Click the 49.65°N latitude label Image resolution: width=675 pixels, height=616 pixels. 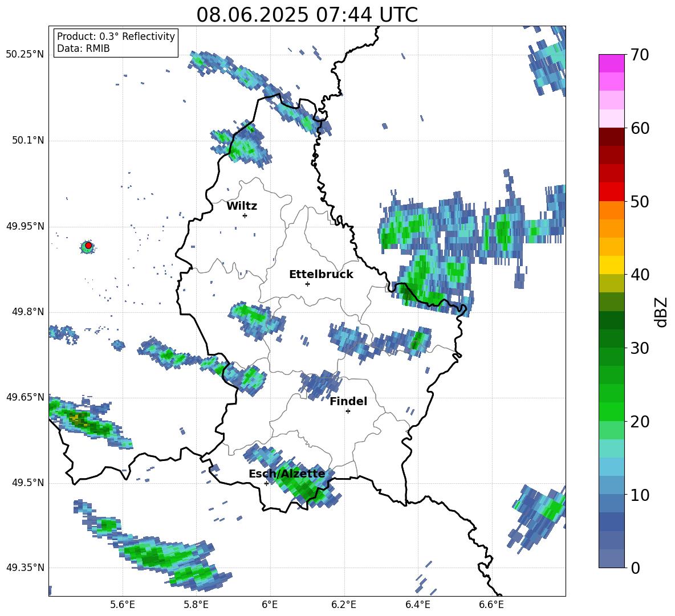(x=25, y=397)
